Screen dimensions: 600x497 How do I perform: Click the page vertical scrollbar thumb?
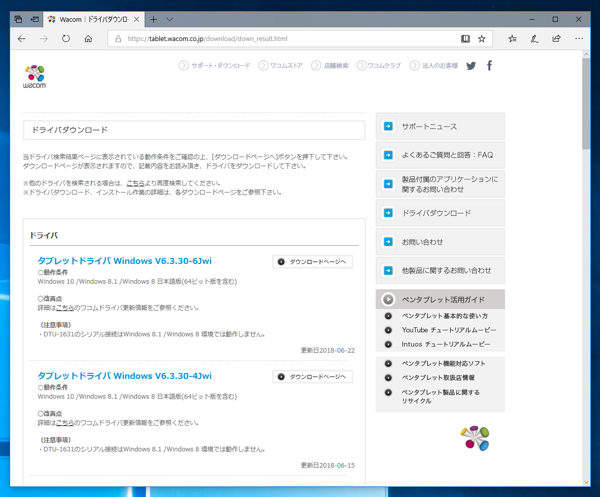click(x=586, y=103)
